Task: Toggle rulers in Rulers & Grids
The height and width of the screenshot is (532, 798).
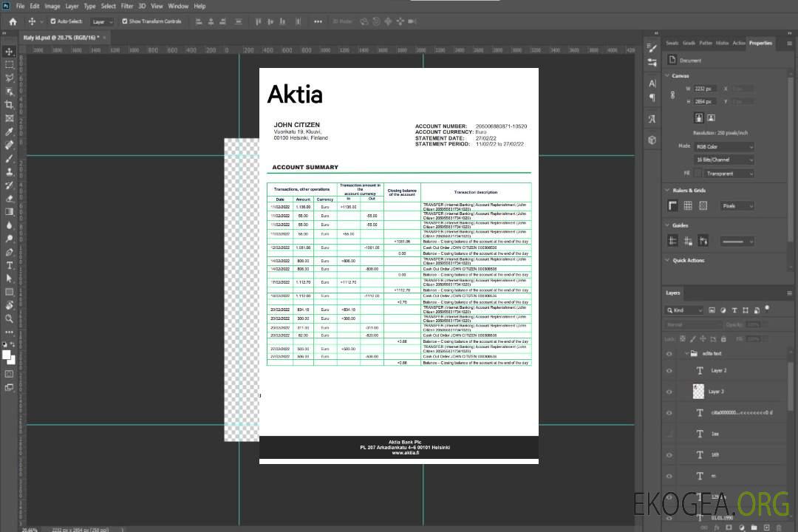Action: [673, 205]
